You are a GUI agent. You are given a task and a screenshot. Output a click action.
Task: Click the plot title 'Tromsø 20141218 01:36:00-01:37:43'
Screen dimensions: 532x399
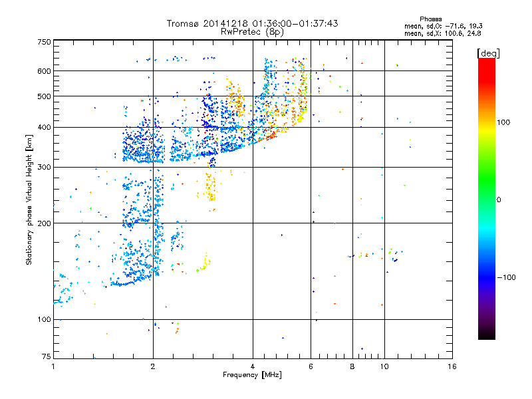(252, 23)
